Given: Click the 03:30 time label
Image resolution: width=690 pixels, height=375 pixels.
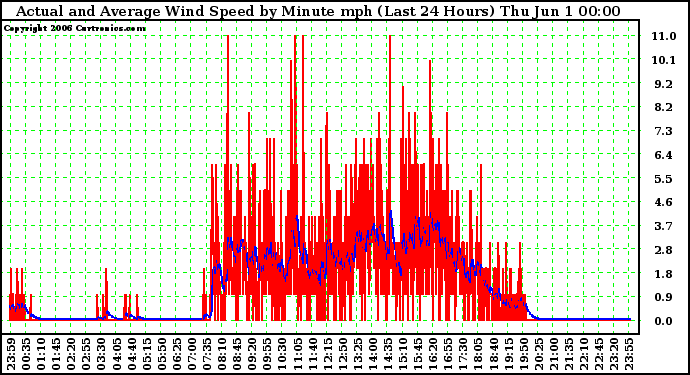Looking at the screenshot, I should point(102,354).
